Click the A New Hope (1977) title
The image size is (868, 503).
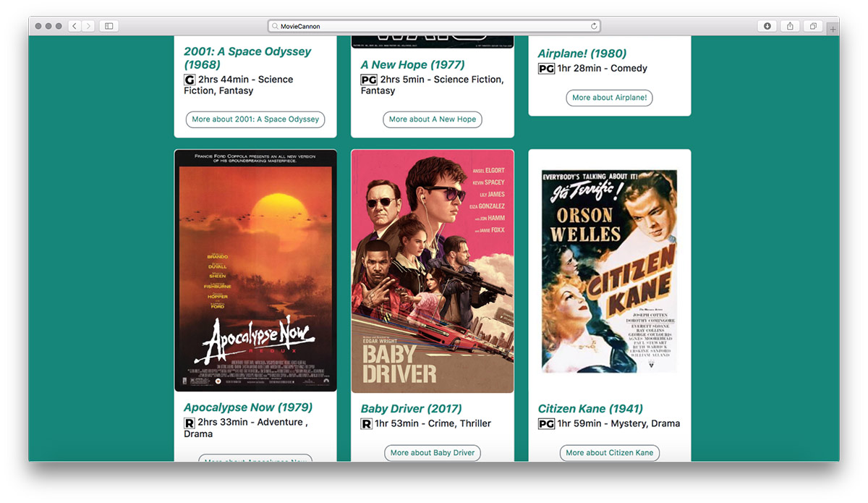[x=413, y=64]
